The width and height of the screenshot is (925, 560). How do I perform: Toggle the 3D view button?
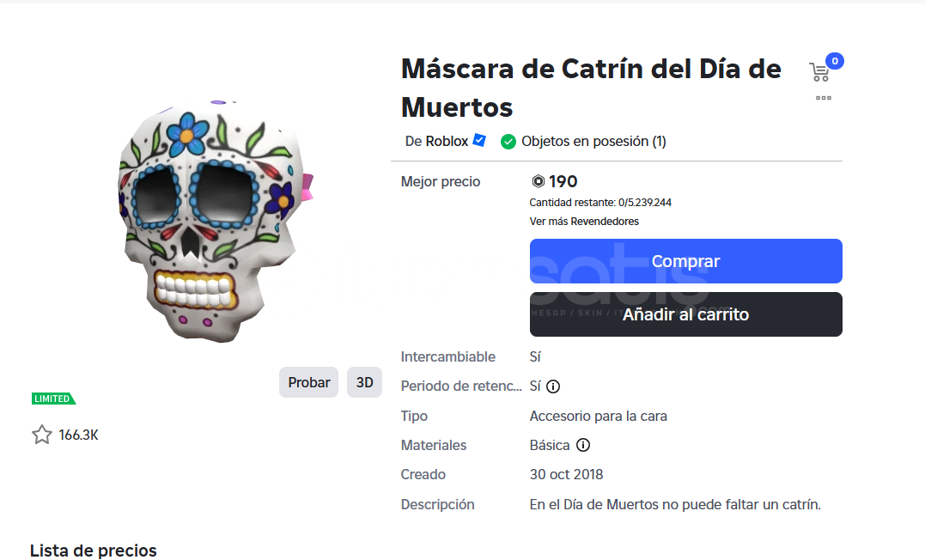pos(364,382)
